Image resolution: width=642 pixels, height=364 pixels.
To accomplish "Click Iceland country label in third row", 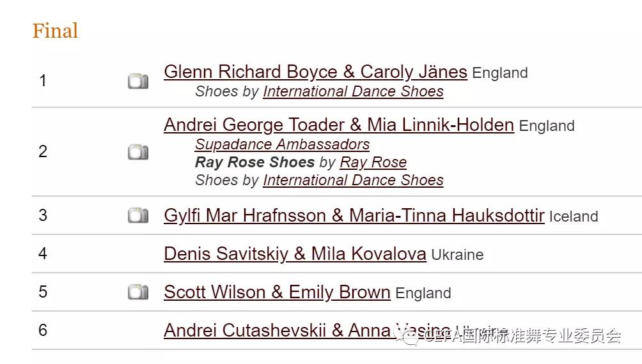I will (574, 216).
